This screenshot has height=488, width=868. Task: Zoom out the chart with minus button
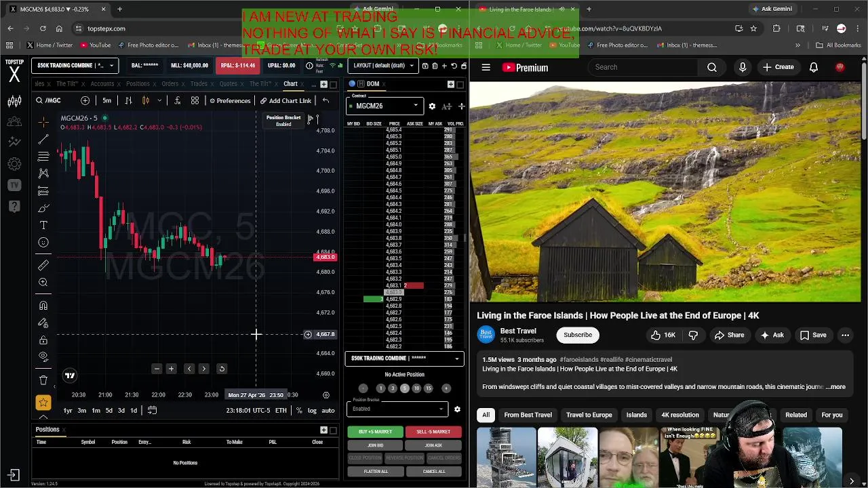coord(157,369)
